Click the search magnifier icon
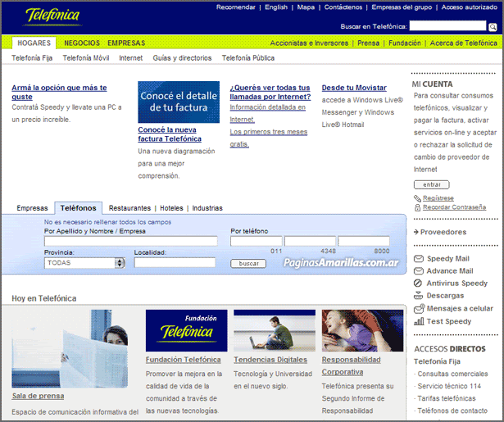This screenshot has height=422, width=504. (493, 27)
